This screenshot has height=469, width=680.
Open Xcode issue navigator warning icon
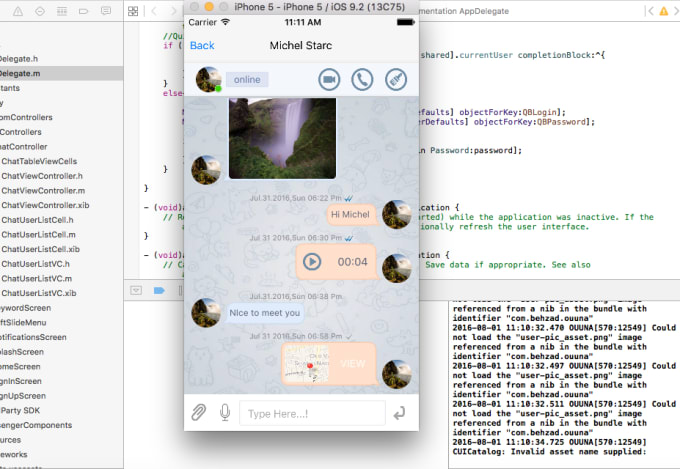click(x=18, y=11)
